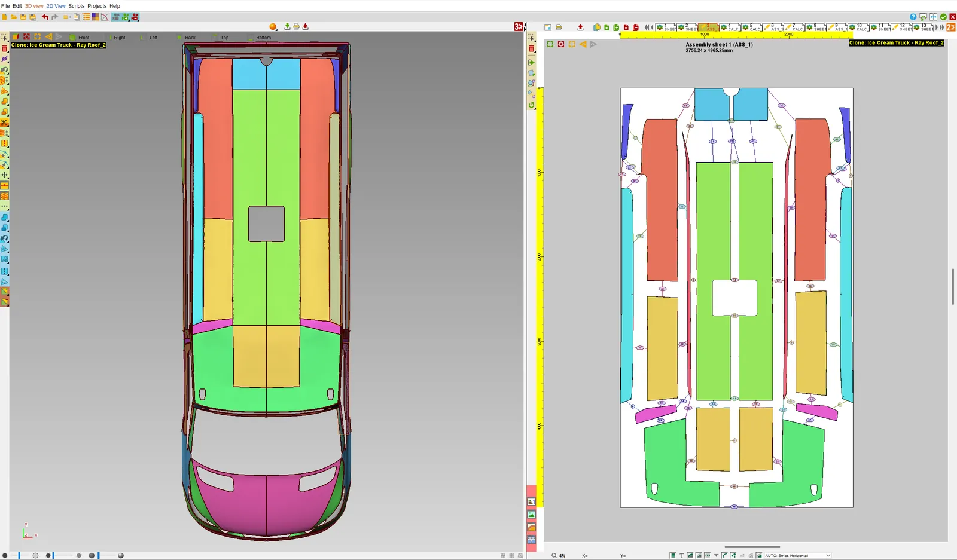
Task: Click the red 3D toggle icon
Action: 519,27
